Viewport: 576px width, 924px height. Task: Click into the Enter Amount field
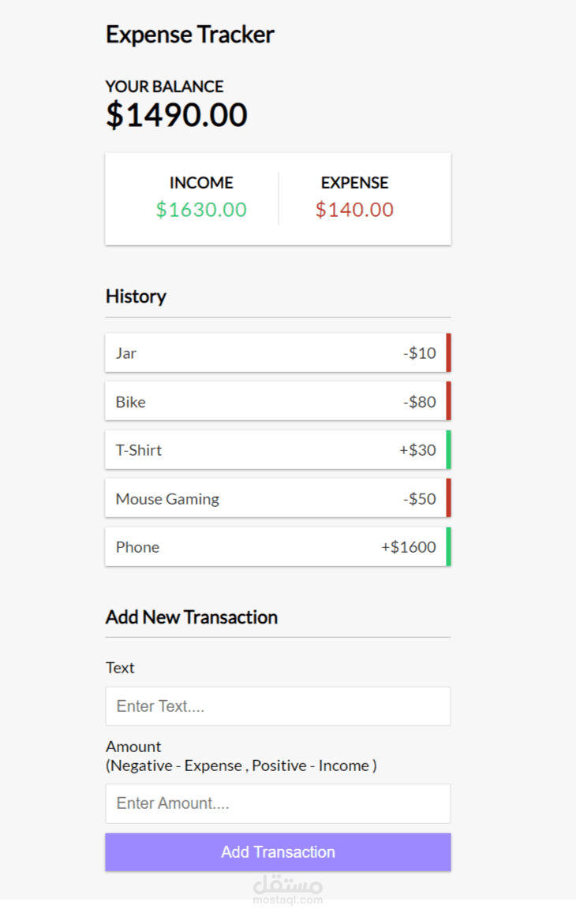(278, 803)
